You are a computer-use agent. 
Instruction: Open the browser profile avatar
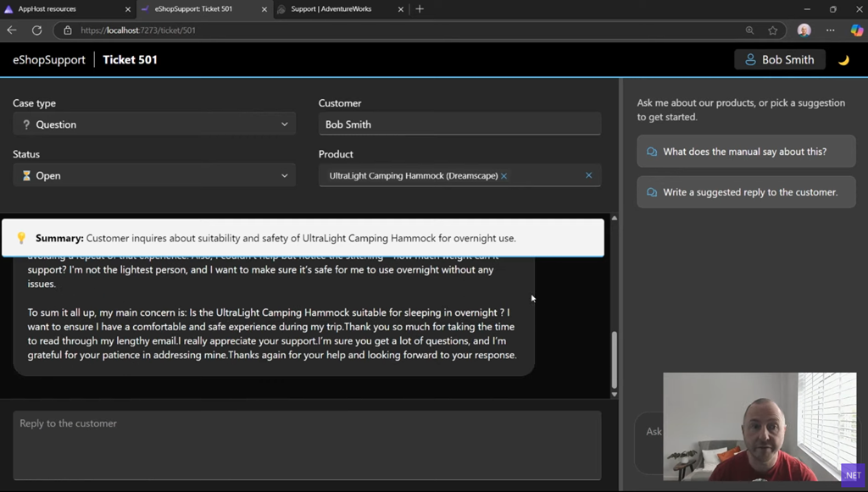[x=804, y=30]
